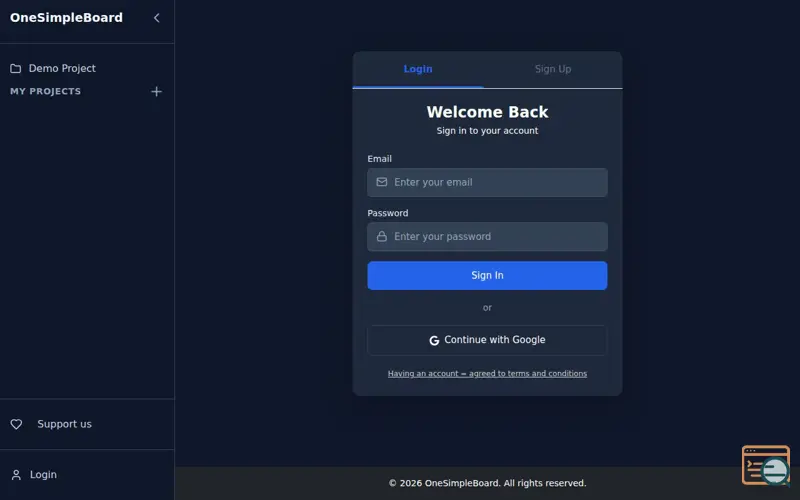Focus the Email input field
The width and height of the screenshot is (800, 500).
487,183
